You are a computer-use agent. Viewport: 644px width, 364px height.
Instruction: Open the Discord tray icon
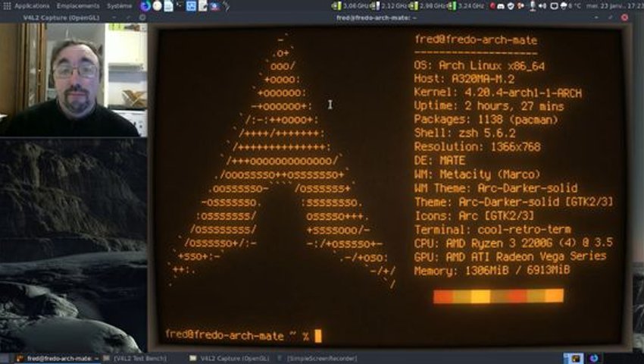[501, 6]
